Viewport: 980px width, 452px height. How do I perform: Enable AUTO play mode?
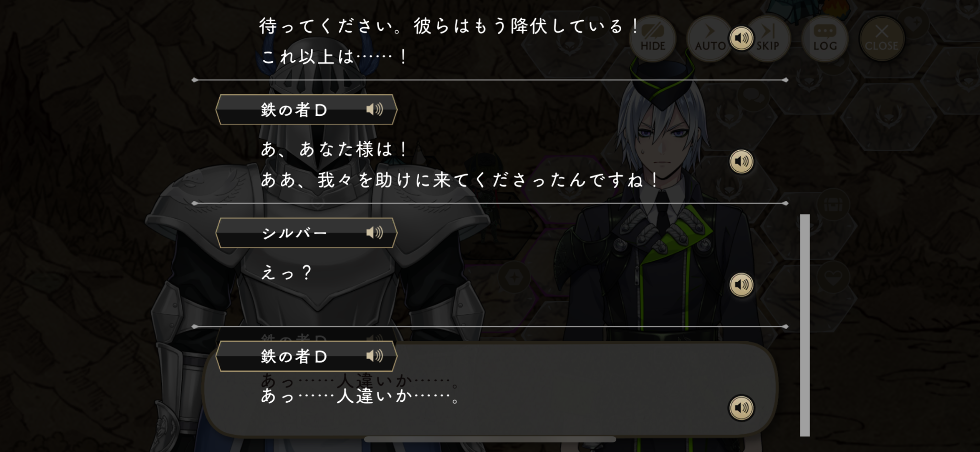pos(710,38)
